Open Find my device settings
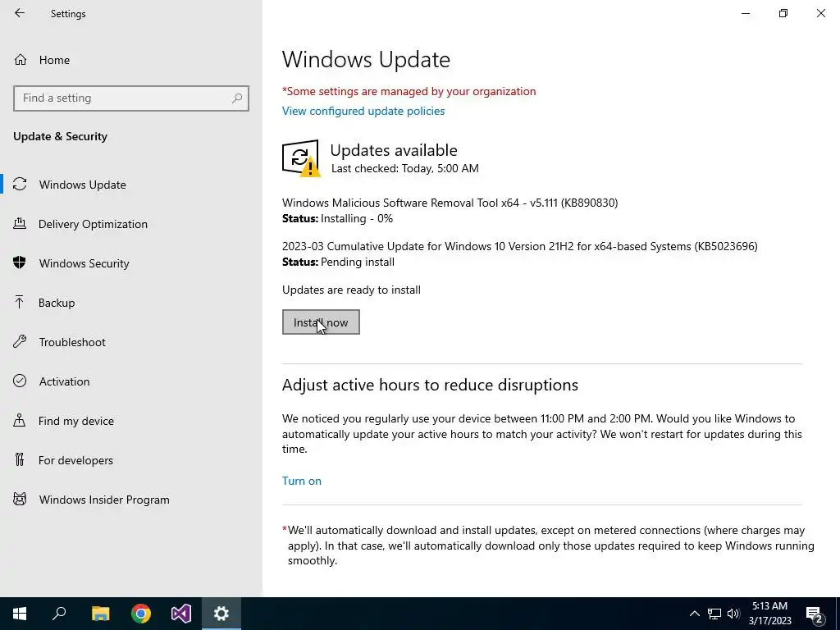The width and height of the screenshot is (840, 630). pos(76,421)
